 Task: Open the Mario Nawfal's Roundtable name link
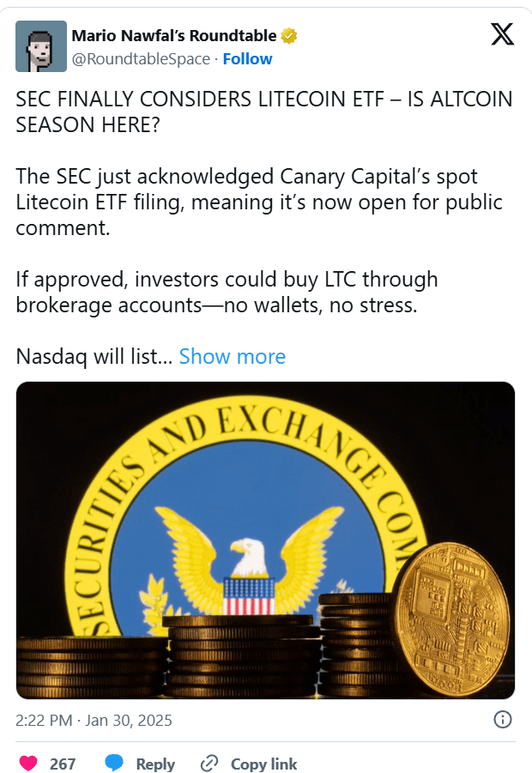(174, 35)
